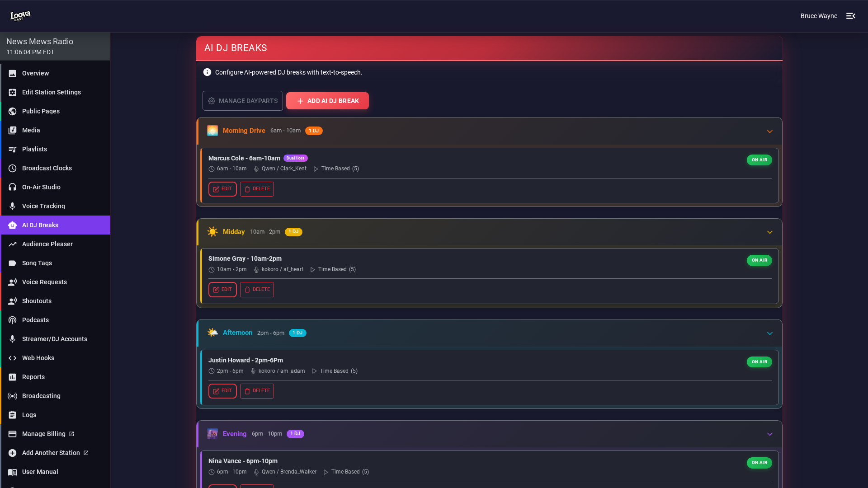Open Voice Tracking from sidebar
Viewport: 868px width, 488px height.
coord(43,206)
